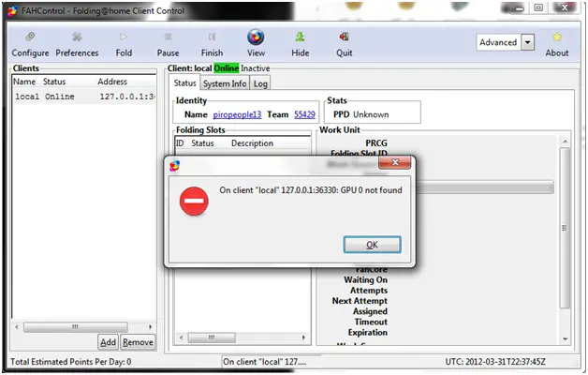Viewport: 588px width, 375px height.
Task: Click the Folding Slots Status column header
Action: pyautogui.click(x=202, y=143)
